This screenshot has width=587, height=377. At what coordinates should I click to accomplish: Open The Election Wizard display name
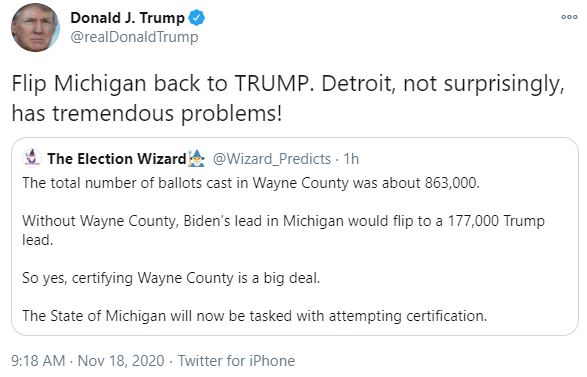coord(117,159)
